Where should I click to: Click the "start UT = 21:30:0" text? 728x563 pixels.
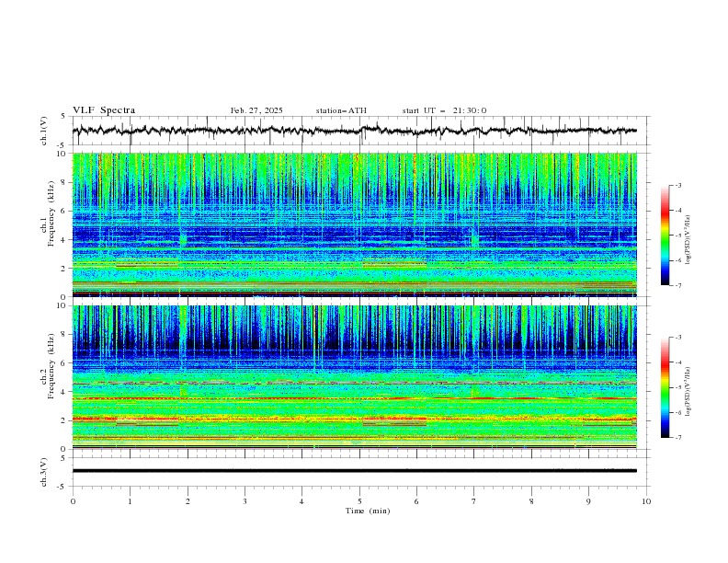coord(444,110)
